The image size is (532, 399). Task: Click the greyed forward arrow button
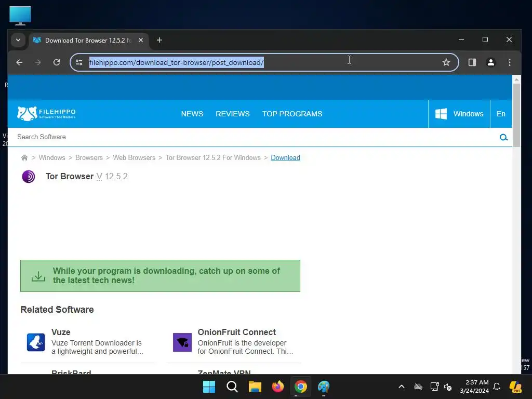point(38,62)
